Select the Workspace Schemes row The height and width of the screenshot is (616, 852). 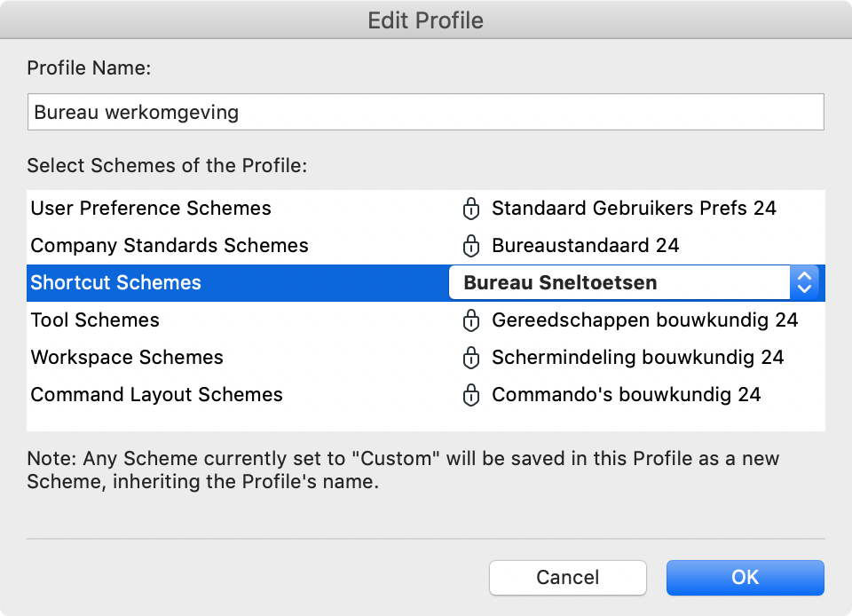click(x=426, y=358)
